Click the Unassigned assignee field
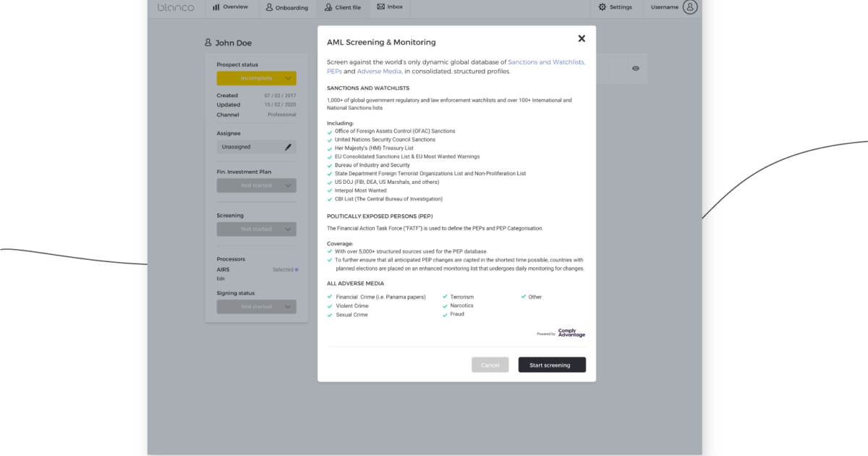 click(x=256, y=147)
